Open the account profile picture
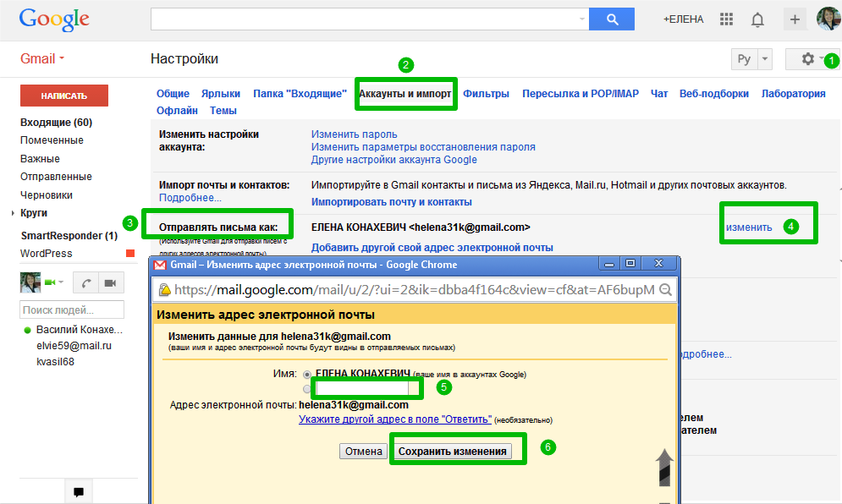842x504 pixels. coord(828,19)
